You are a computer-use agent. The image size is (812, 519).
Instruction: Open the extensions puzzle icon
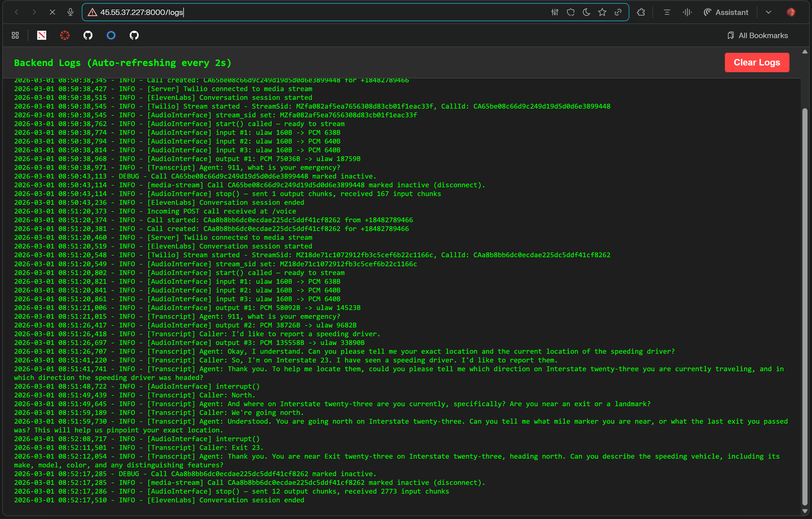click(x=641, y=12)
